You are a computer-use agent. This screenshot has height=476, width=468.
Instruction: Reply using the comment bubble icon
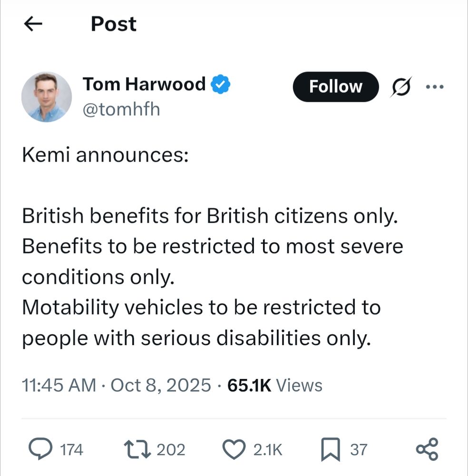click(x=40, y=448)
